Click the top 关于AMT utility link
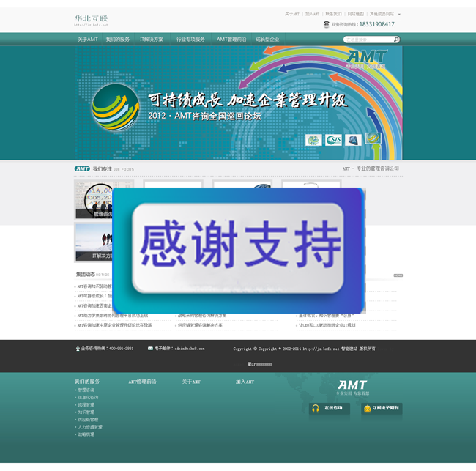Screen dimensions: 476x471 292,14
